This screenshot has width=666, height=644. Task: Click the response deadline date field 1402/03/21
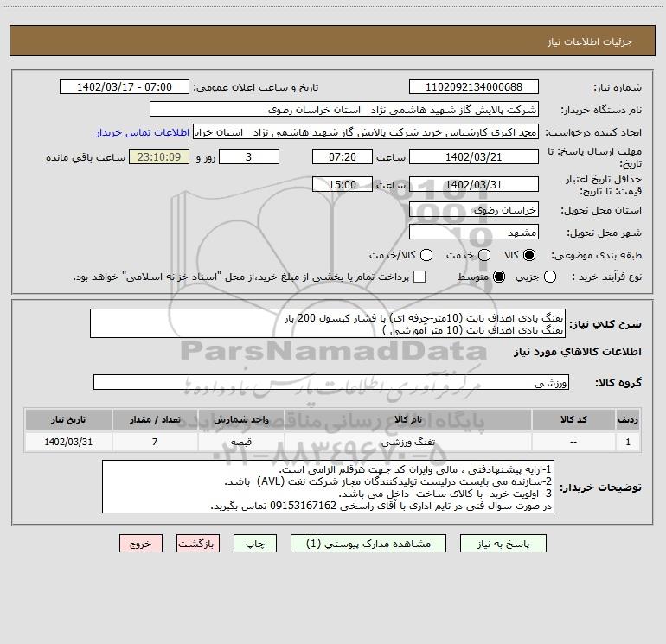pyautogui.click(x=473, y=156)
